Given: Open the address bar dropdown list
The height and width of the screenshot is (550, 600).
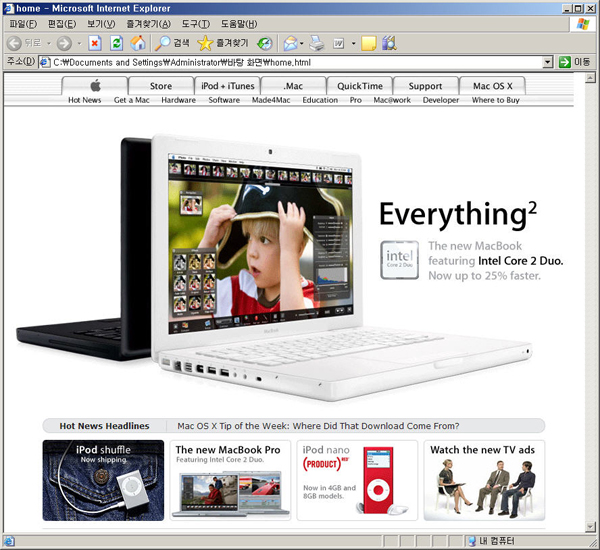Looking at the screenshot, I should 548,62.
